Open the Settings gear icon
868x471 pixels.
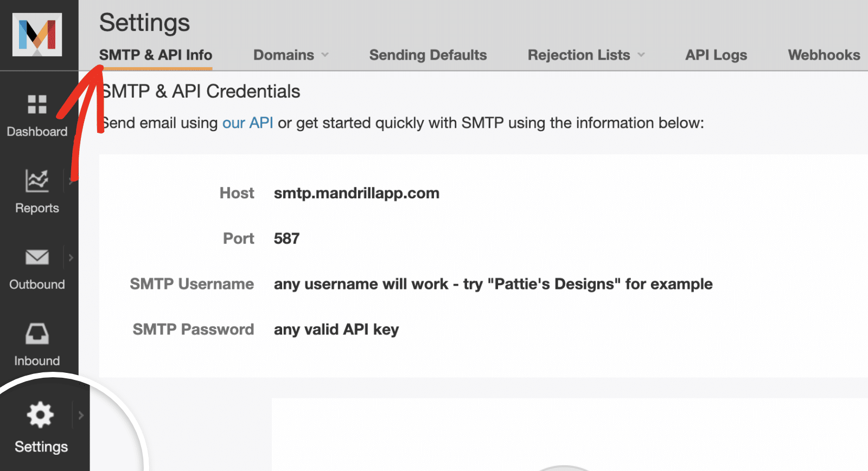(x=40, y=415)
